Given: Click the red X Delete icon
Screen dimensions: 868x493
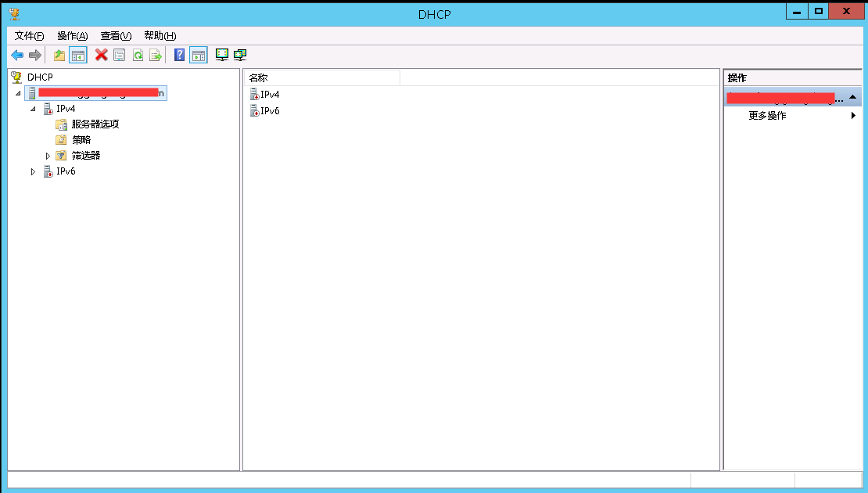Looking at the screenshot, I should coord(102,55).
